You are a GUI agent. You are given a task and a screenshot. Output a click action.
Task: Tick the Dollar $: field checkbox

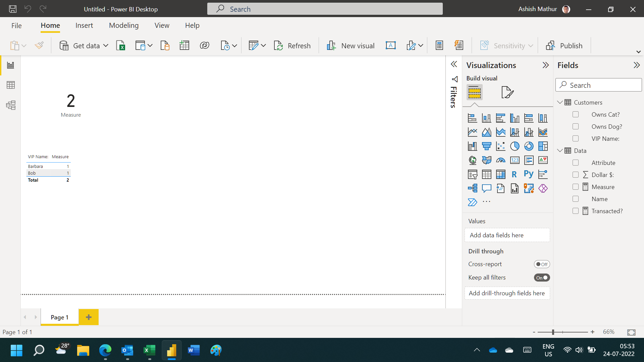576,175
